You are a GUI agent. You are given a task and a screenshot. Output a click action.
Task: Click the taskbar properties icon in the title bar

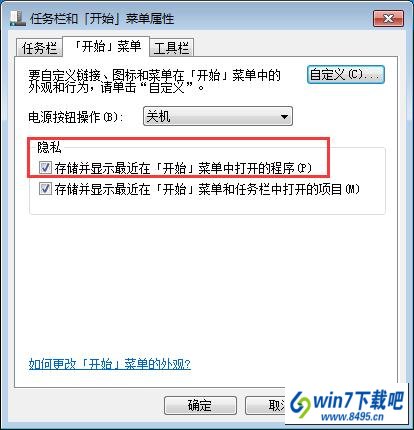pos(18,18)
